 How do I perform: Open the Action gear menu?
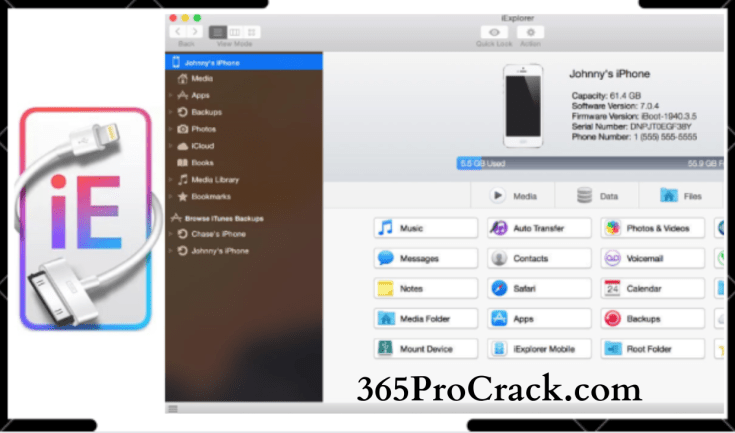[530, 32]
